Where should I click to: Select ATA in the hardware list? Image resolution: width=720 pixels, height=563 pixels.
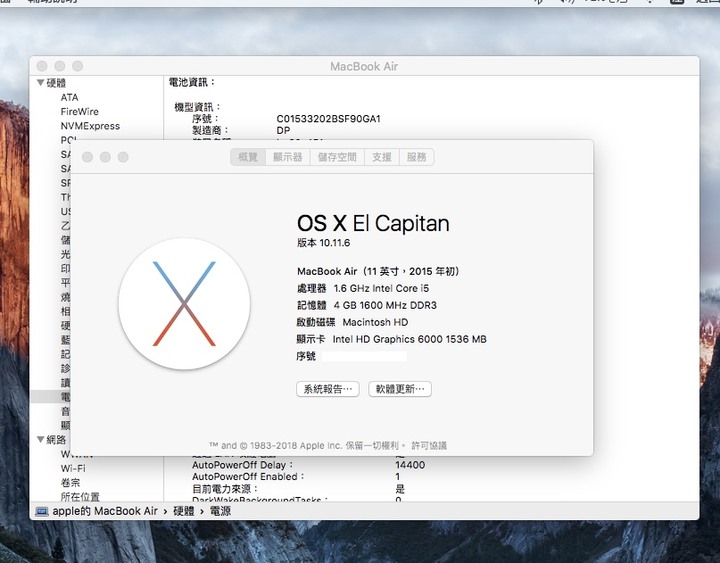click(x=69, y=97)
